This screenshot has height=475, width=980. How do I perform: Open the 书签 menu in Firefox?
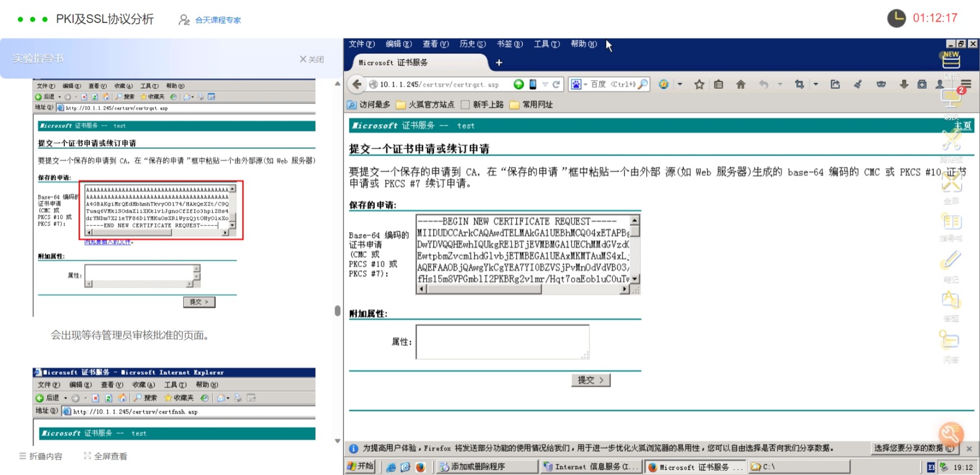(510, 44)
